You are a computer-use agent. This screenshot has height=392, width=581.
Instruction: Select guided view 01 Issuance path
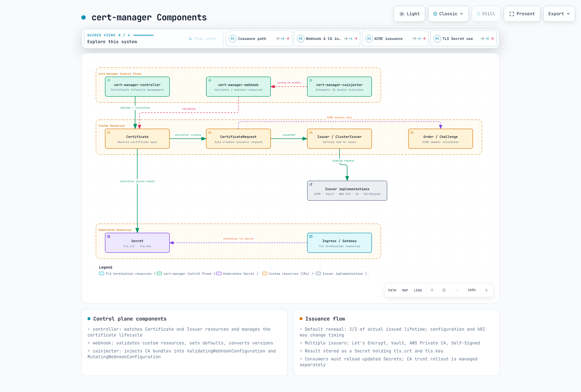(x=259, y=38)
